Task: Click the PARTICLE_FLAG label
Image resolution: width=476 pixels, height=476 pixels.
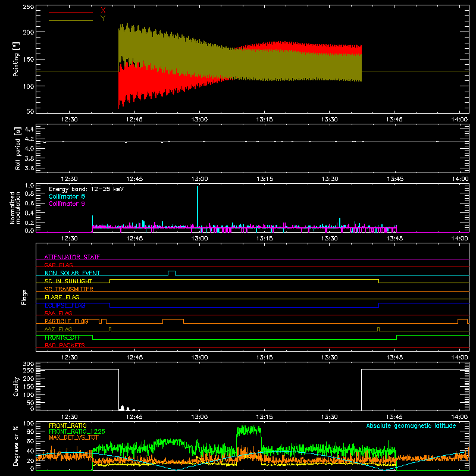Action: [67, 321]
